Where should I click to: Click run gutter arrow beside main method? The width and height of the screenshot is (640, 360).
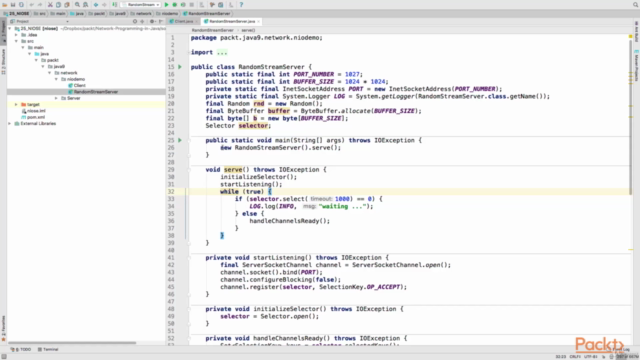pyautogui.click(x=180, y=140)
